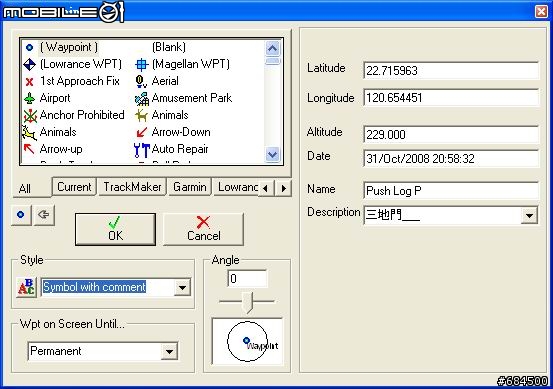
Task: Switch to the Current tab
Action: coord(74,187)
